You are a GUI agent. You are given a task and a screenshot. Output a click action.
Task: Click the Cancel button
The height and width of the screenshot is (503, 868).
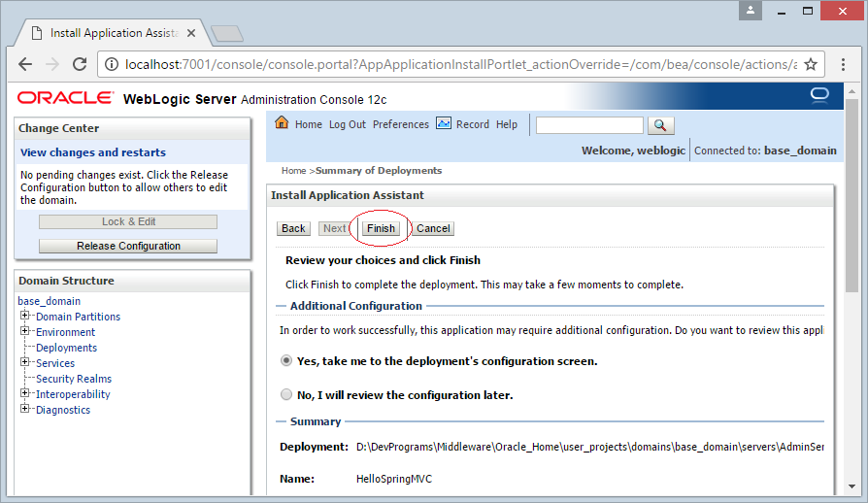(x=433, y=228)
